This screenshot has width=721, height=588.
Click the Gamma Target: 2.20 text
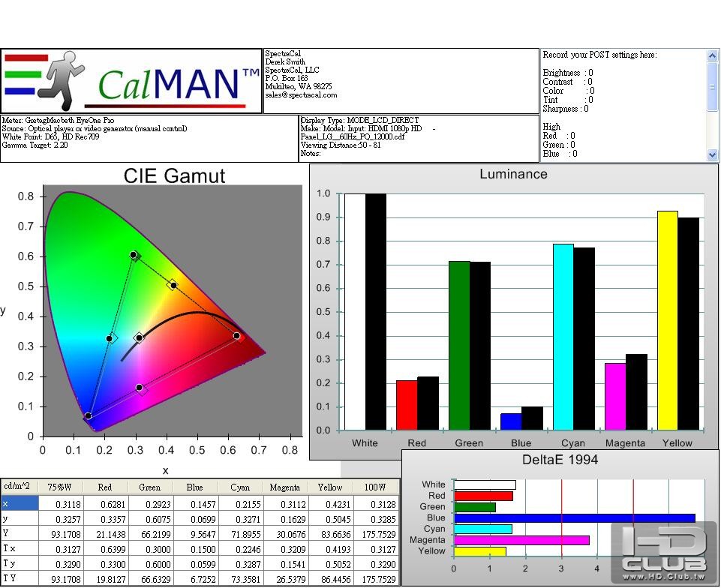[x=35, y=145]
